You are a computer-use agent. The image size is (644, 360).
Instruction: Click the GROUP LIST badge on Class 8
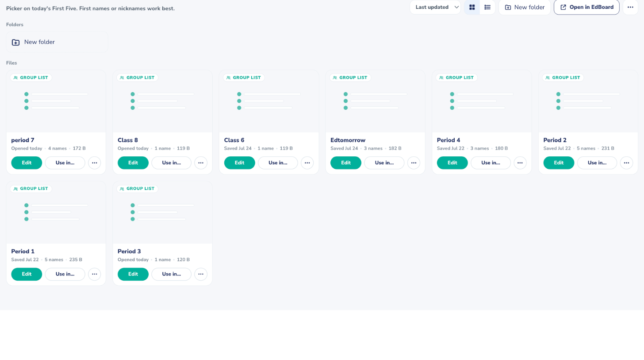(138, 77)
